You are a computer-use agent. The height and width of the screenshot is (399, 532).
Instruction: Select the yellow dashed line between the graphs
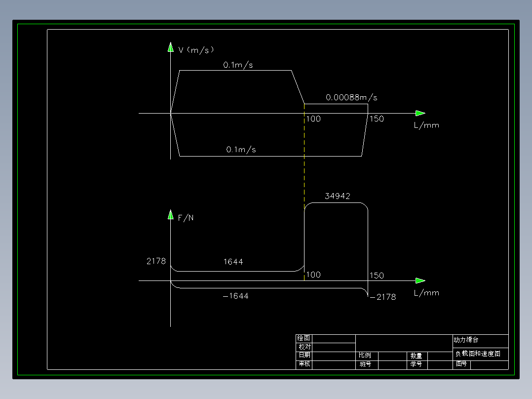tap(304, 192)
